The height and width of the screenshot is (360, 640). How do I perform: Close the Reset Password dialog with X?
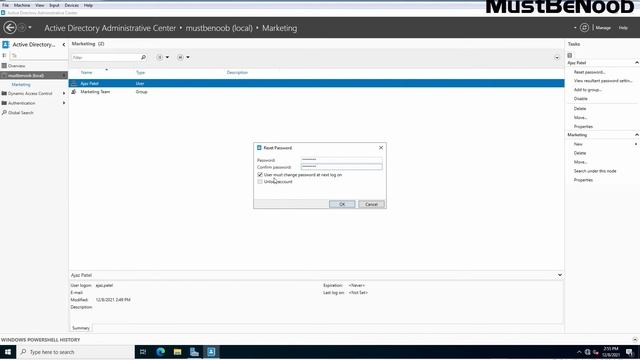(x=381, y=148)
